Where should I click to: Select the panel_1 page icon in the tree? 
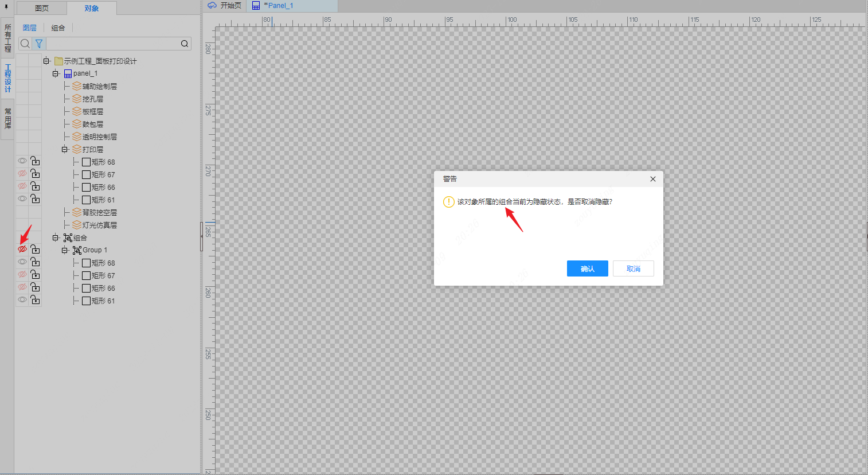click(x=68, y=73)
